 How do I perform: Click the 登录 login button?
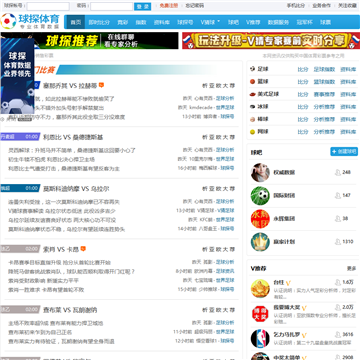click(143, 6)
